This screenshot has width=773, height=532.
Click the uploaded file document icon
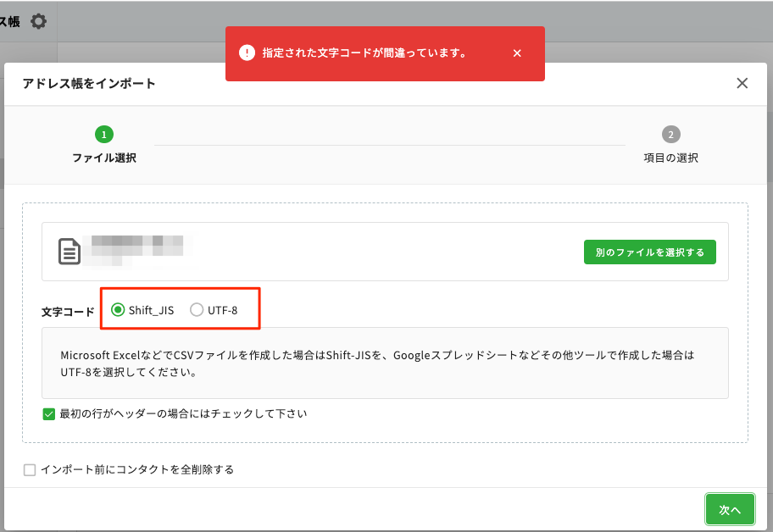[70, 252]
